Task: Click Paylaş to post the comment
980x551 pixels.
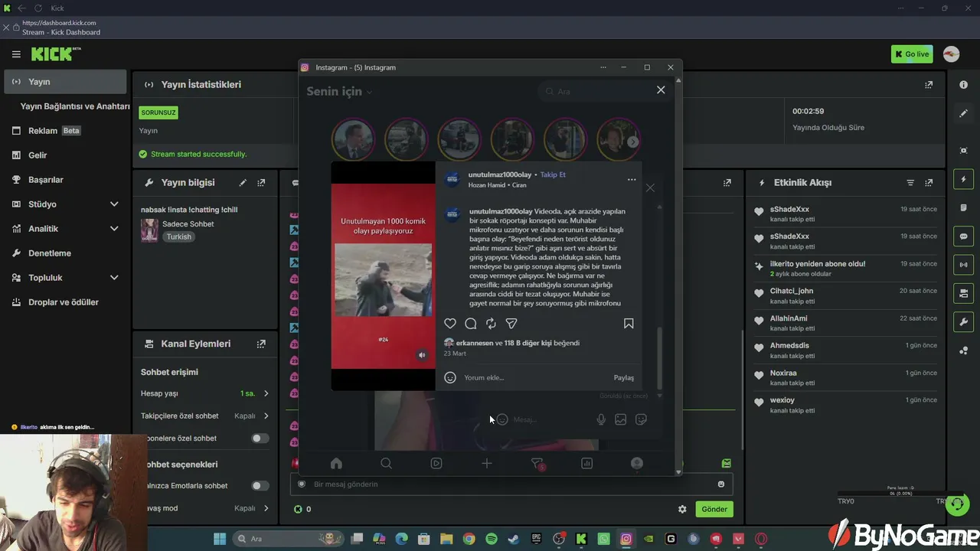Action: click(624, 377)
